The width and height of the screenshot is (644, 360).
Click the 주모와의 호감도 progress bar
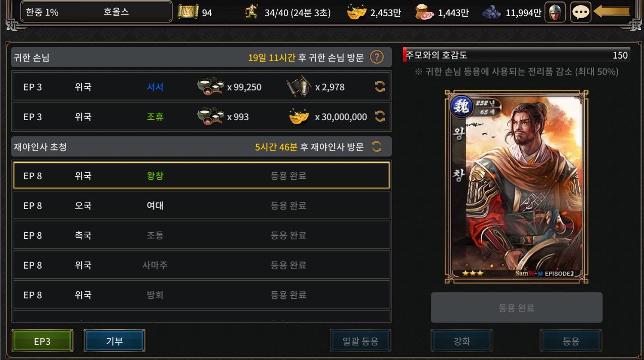coord(516,55)
